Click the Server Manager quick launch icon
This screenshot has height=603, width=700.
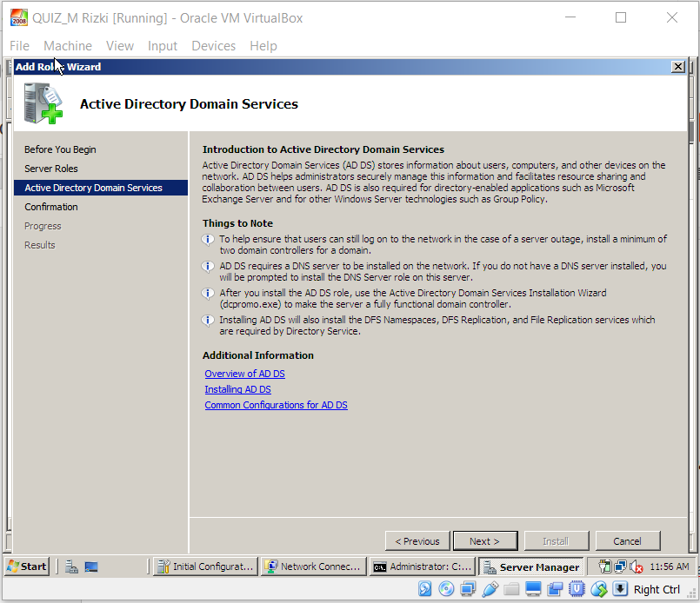point(71,567)
